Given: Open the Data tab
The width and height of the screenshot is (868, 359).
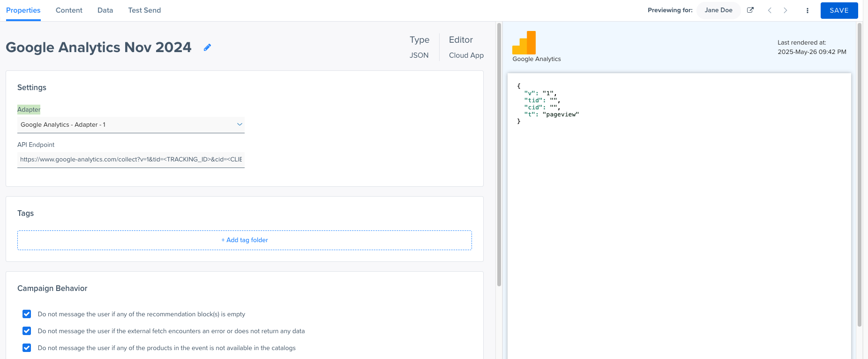Looking at the screenshot, I should click(x=105, y=10).
